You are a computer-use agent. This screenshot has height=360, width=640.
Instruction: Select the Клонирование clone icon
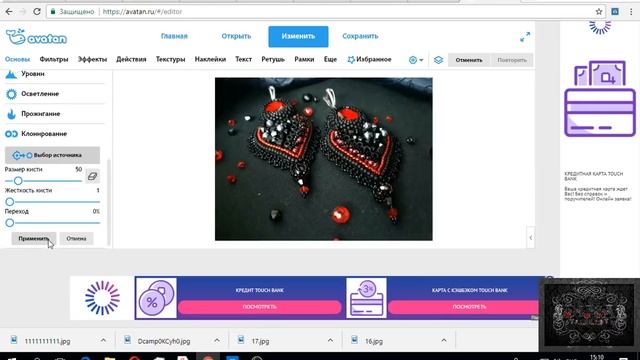point(11,134)
